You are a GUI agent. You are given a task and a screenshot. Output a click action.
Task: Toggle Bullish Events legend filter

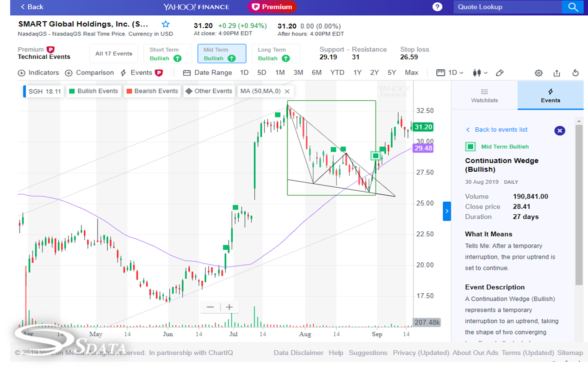93,91
